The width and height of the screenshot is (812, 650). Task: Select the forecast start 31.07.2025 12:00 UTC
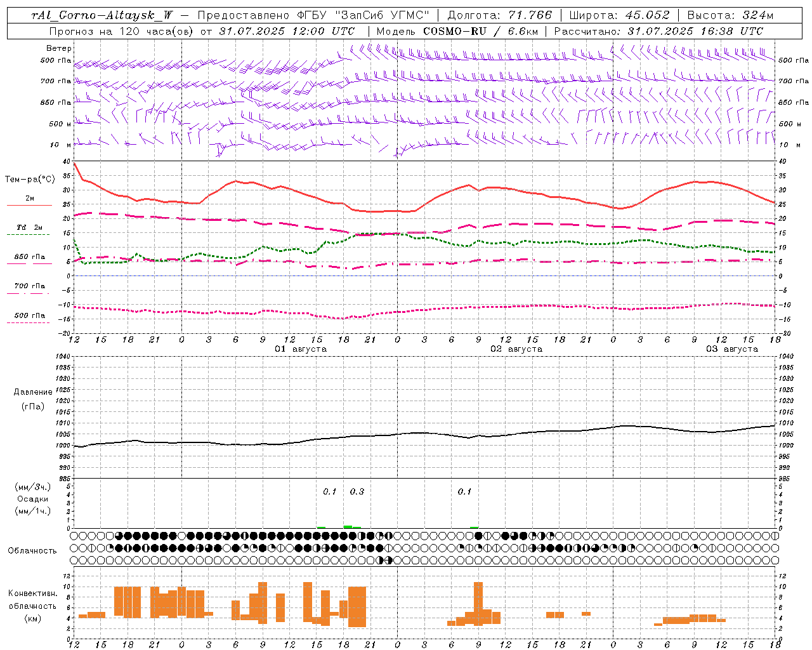tap(287, 31)
